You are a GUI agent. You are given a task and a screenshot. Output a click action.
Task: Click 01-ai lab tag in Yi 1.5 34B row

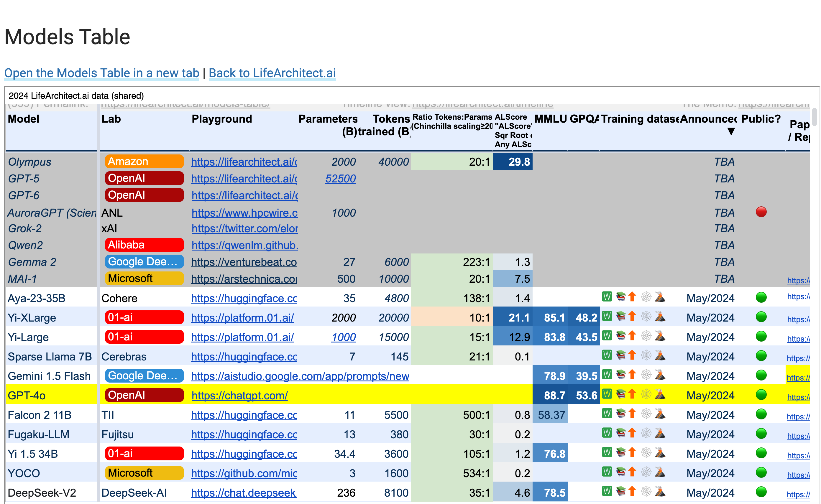[144, 453]
